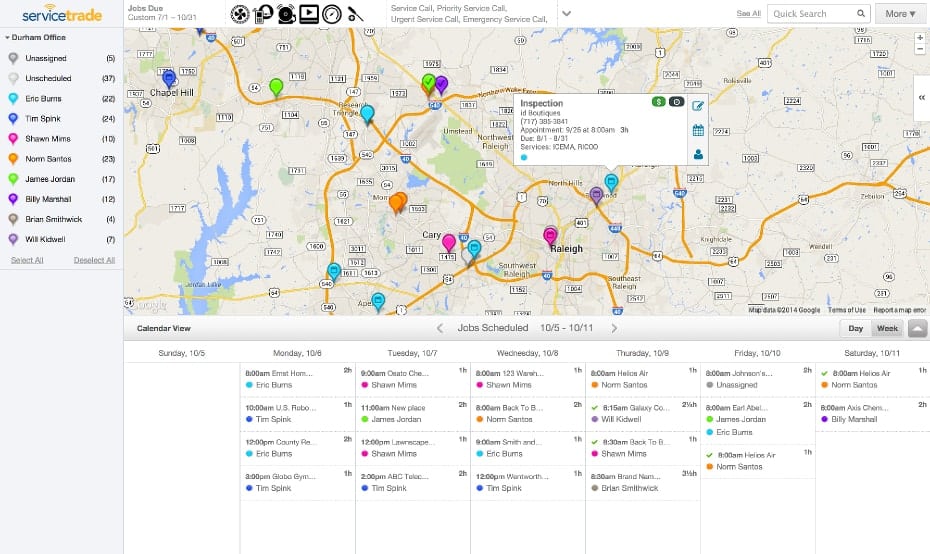Click the fan service type icon
The image size is (930, 554).
click(x=240, y=14)
